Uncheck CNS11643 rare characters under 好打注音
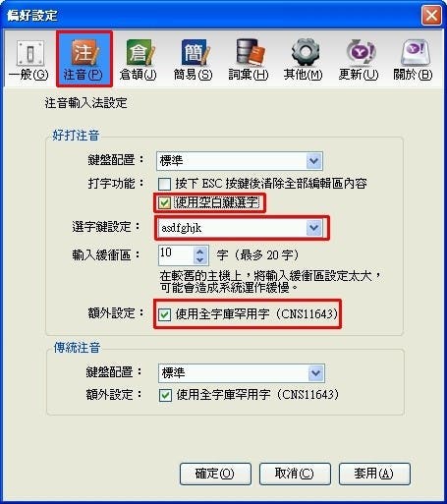 pos(164,314)
